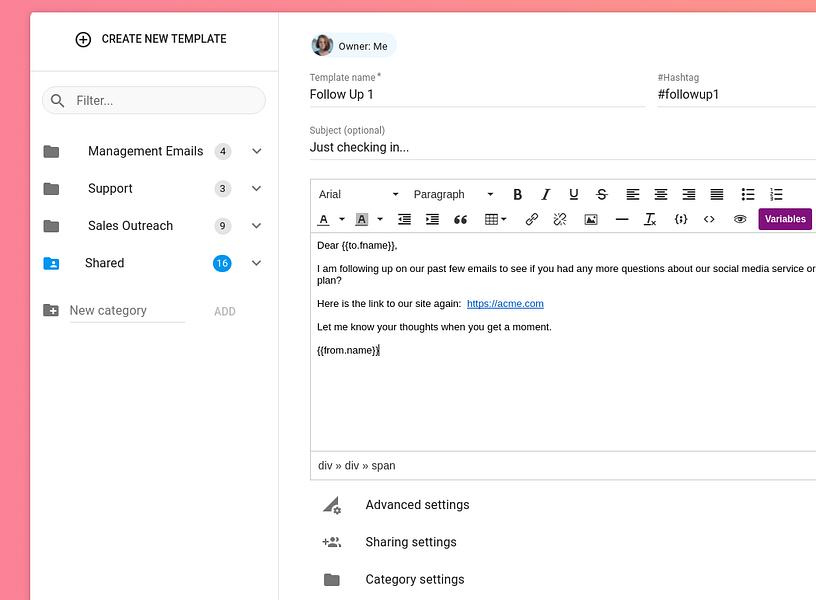This screenshot has width=816, height=600.
Task: Open the Arial font dropdown
Action: click(x=358, y=195)
